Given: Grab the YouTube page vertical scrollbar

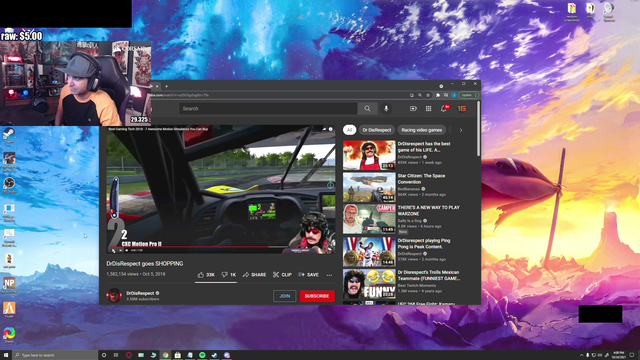Looking at the screenshot, I should 478,129.
